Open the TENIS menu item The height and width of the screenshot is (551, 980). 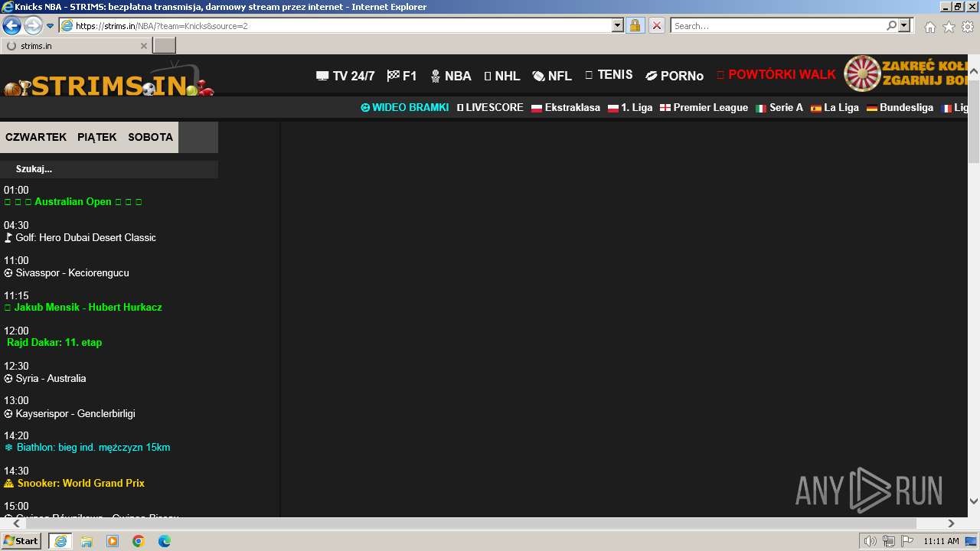[609, 75]
